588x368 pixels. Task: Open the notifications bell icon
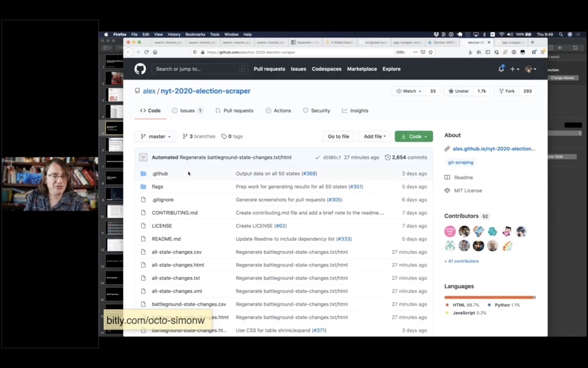tap(501, 69)
